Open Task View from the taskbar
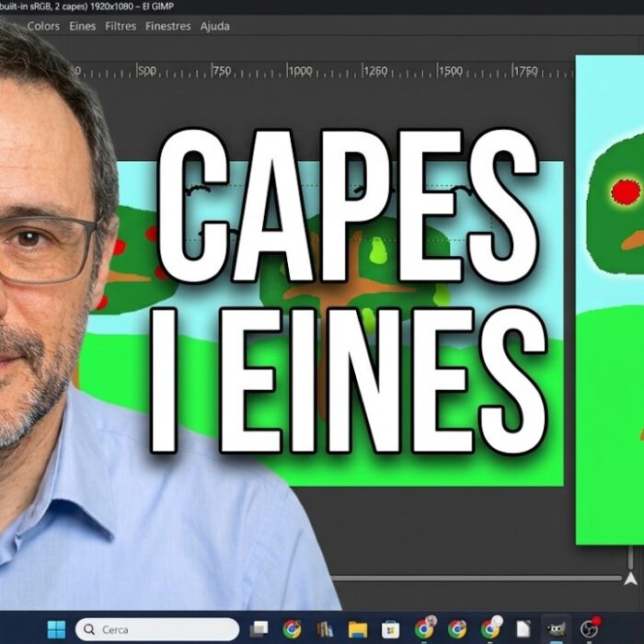 pyautogui.click(x=259, y=628)
